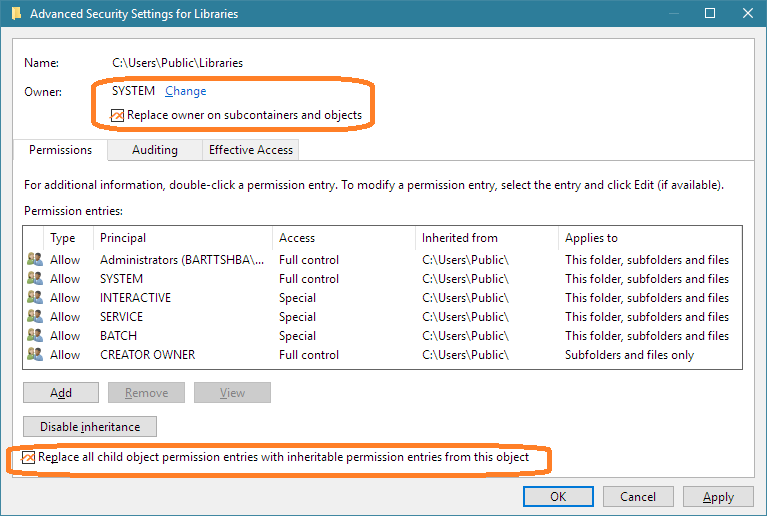767x516 pixels.
Task: Apply the security settings changes
Action: pyautogui.click(x=718, y=497)
